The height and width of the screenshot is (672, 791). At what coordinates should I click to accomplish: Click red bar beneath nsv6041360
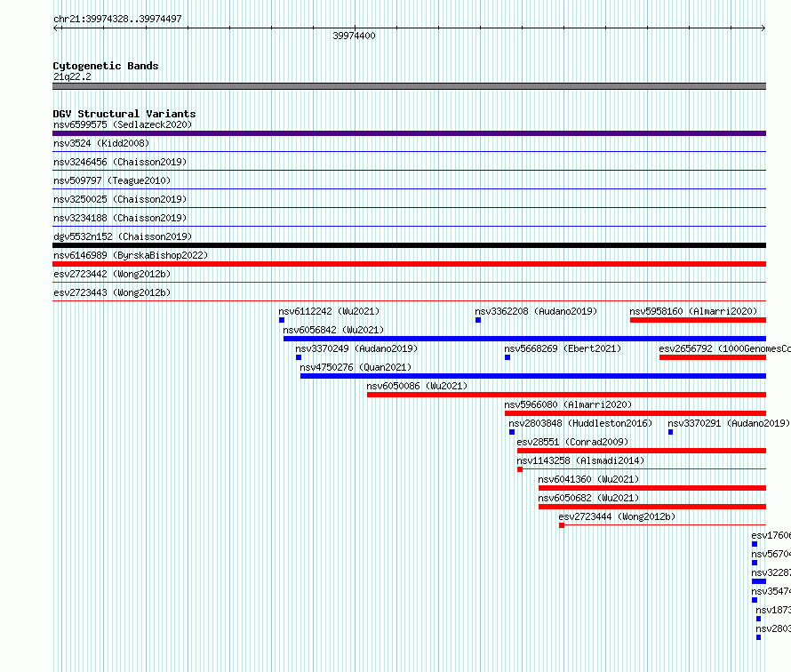[652, 488]
